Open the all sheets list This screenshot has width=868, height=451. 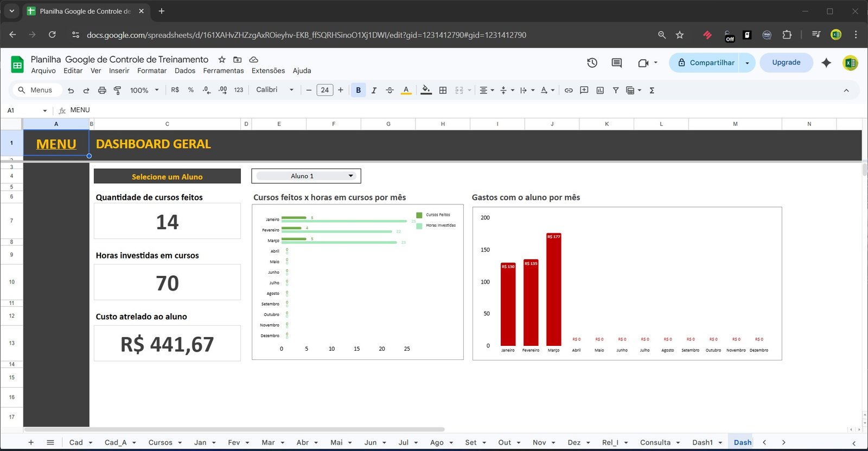point(50,442)
